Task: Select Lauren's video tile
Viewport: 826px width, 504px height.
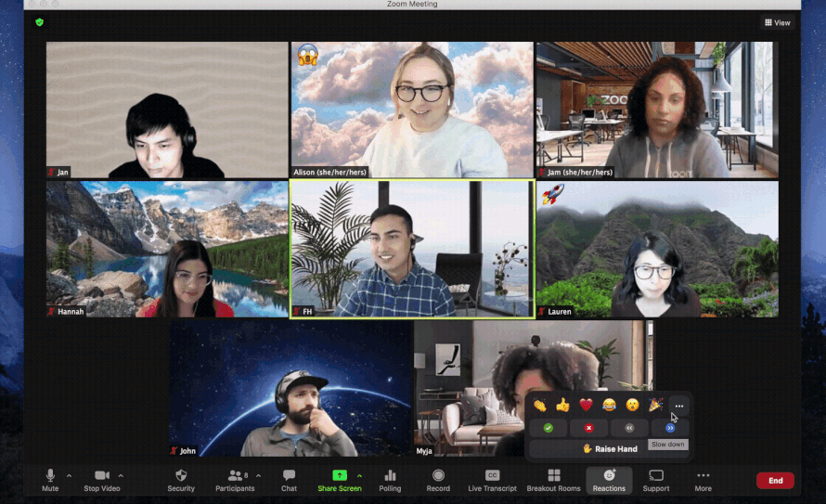Action: point(657,249)
